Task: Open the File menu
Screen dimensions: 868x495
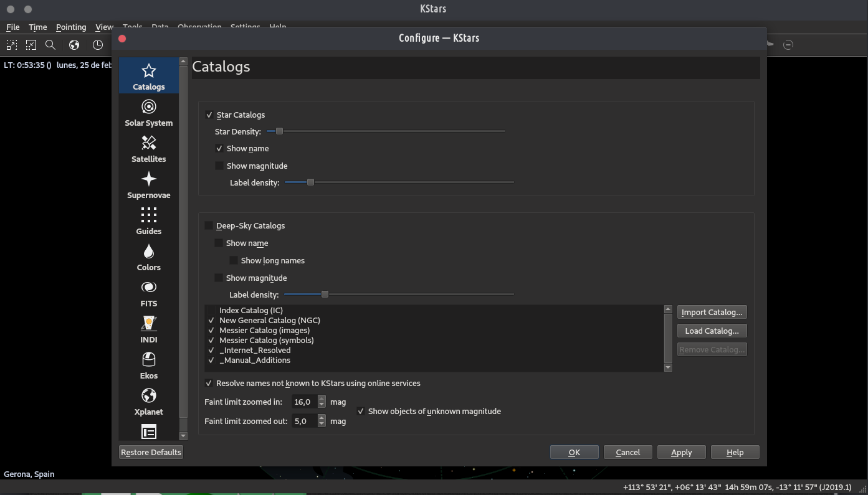Action: point(12,27)
